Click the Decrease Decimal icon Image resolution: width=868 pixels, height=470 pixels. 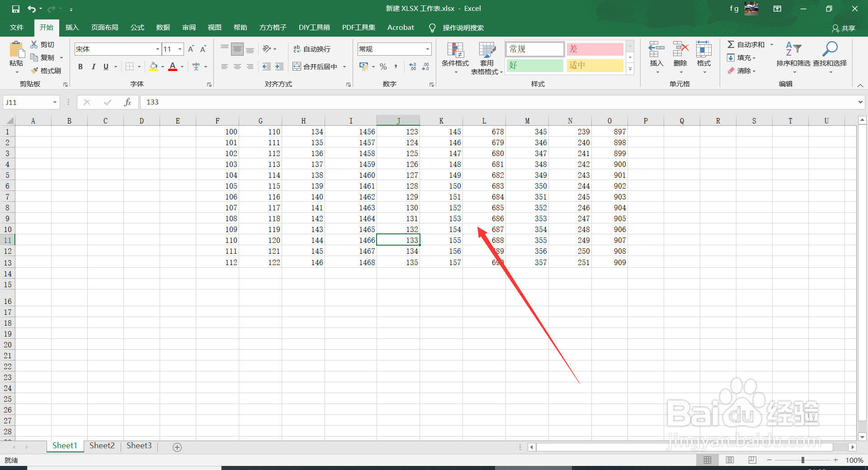[x=425, y=66]
